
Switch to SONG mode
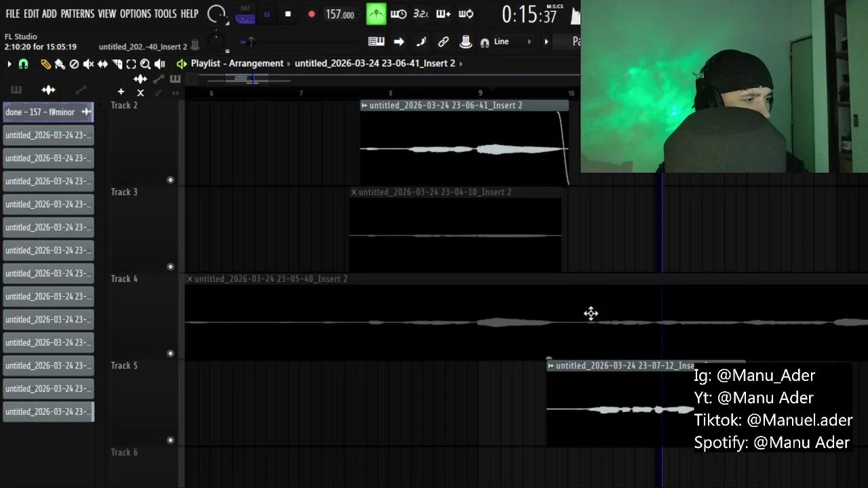click(x=245, y=18)
